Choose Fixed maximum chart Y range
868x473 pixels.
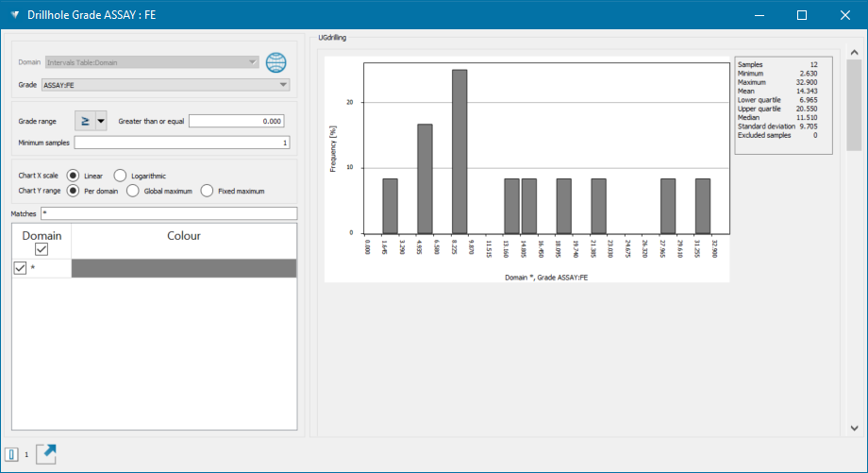pyautogui.click(x=208, y=191)
